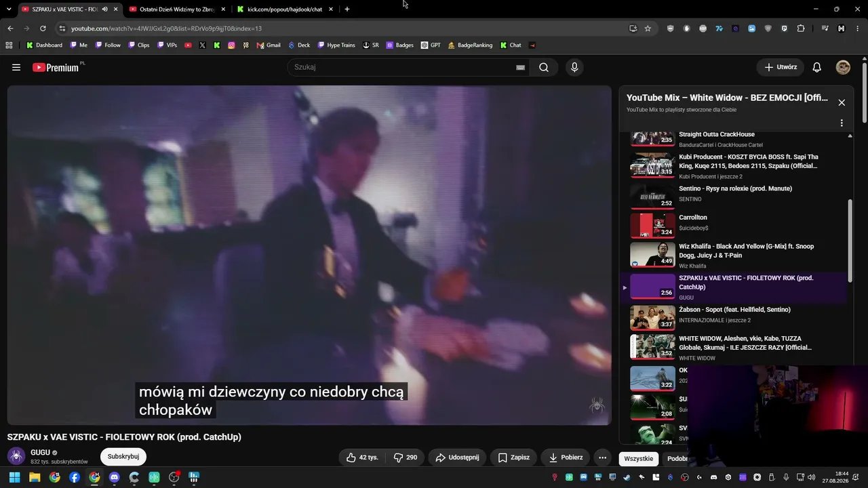Open Facebook from the taskbar
The width and height of the screenshot is (868, 488).
tap(75, 477)
